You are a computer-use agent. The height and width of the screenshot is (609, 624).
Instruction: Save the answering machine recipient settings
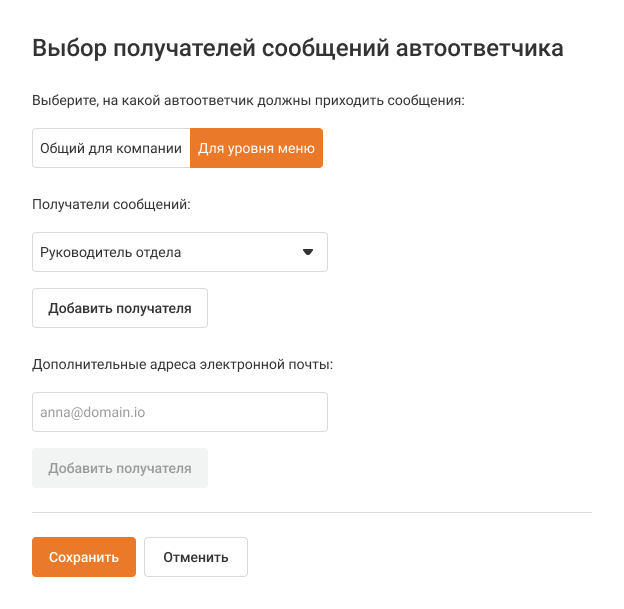coord(84,557)
